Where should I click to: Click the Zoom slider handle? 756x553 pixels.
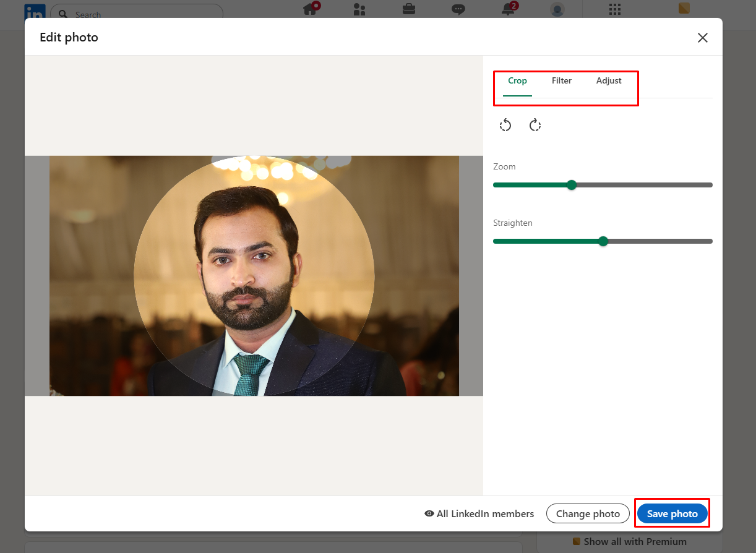pyautogui.click(x=572, y=185)
